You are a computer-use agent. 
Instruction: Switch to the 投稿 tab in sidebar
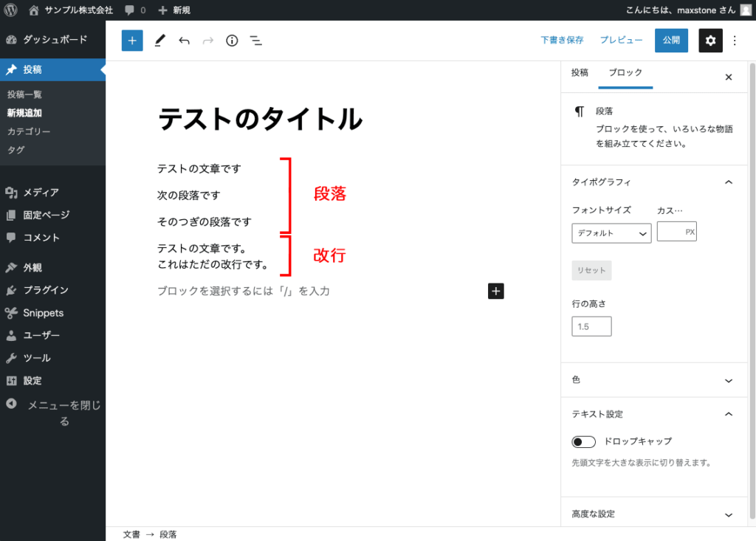coord(580,73)
